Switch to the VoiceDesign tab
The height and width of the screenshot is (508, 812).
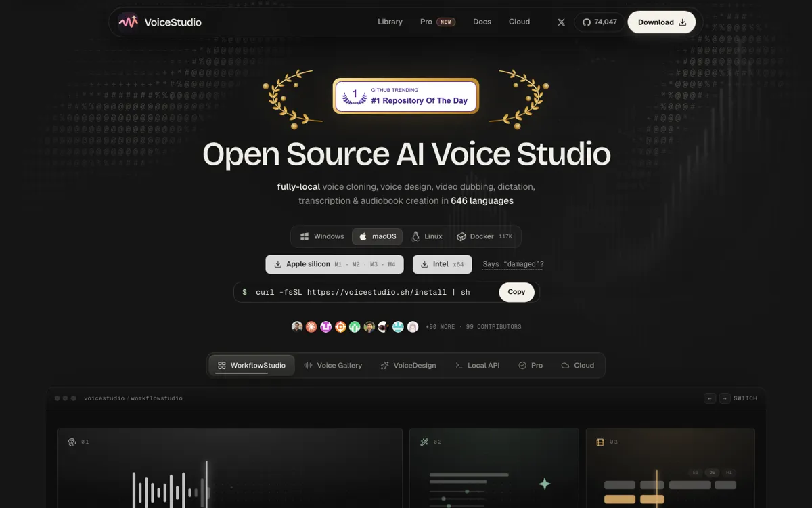coord(408,365)
